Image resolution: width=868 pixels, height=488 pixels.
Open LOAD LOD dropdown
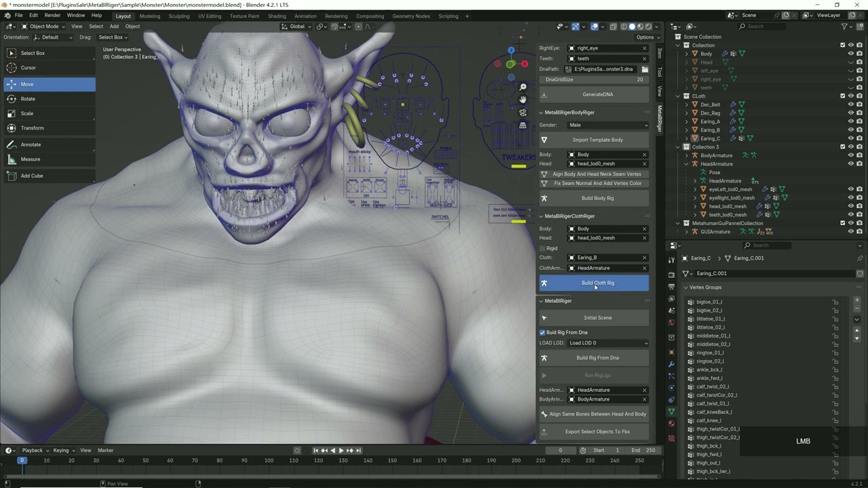608,343
